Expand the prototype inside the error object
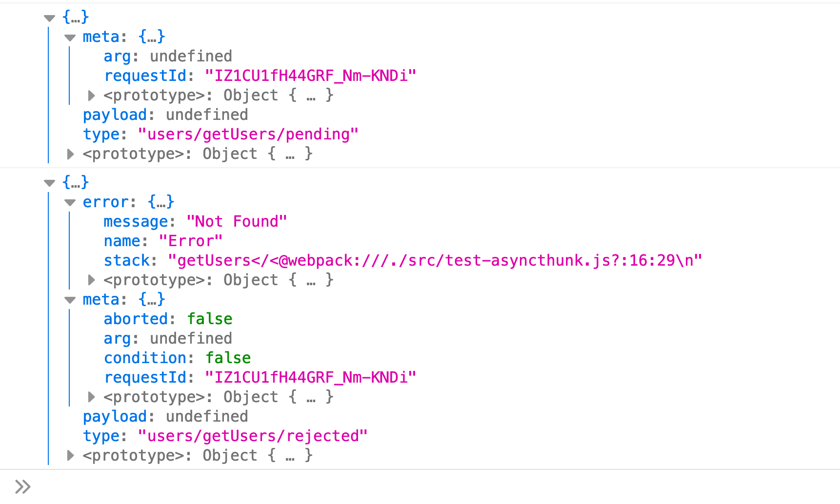 click(x=91, y=280)
